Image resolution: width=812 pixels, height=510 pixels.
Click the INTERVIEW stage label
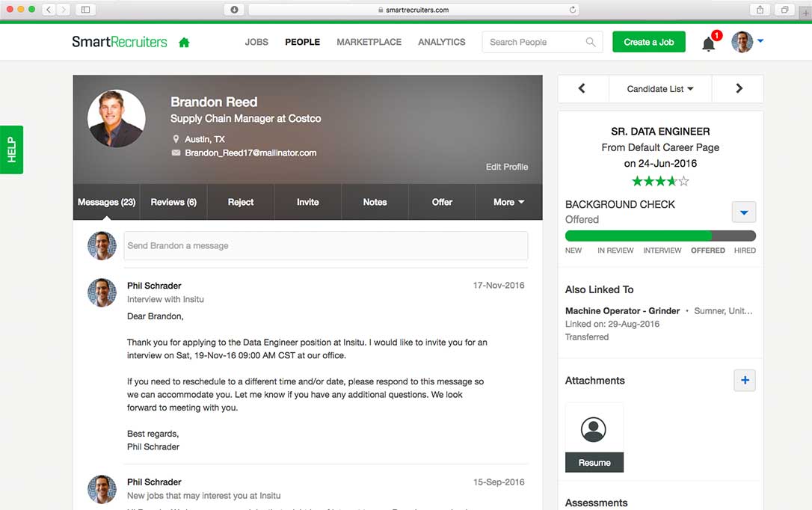pos(662,250)
